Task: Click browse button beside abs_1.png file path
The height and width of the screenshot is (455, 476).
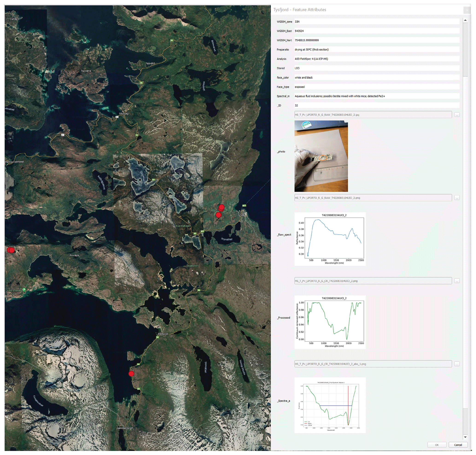Action: 457,364
